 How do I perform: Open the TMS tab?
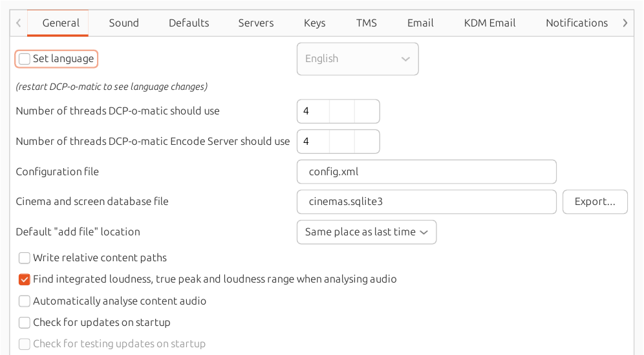[367, 23]
